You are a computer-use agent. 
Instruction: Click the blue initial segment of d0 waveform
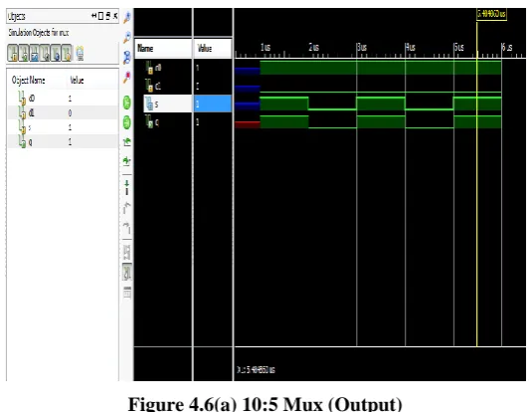click(x=248, y=71)
